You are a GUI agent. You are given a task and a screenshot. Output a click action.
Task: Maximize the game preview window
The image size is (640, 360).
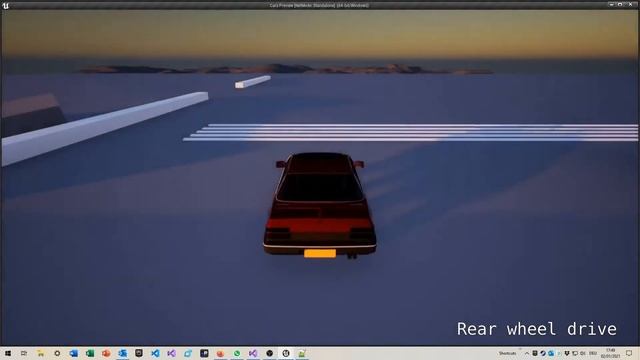coord(620,4)
